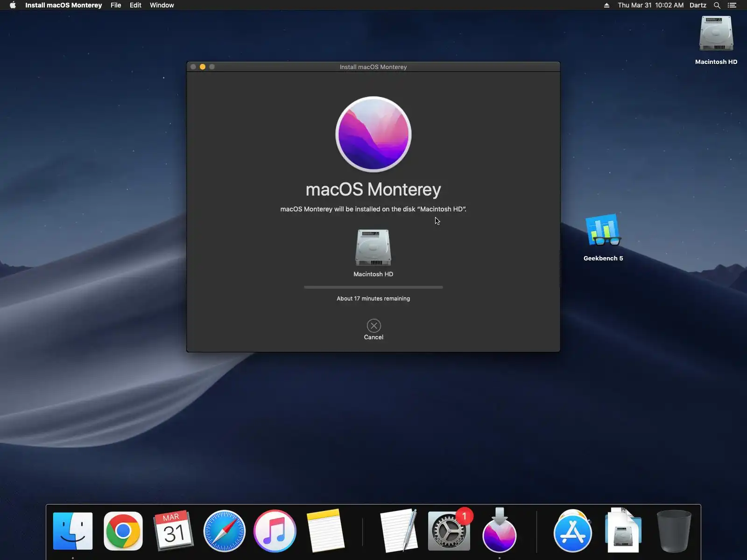Click the 'About 17 minutes remaining' text
Viewport: 747px width, 560px height.
tap(373, 299)
